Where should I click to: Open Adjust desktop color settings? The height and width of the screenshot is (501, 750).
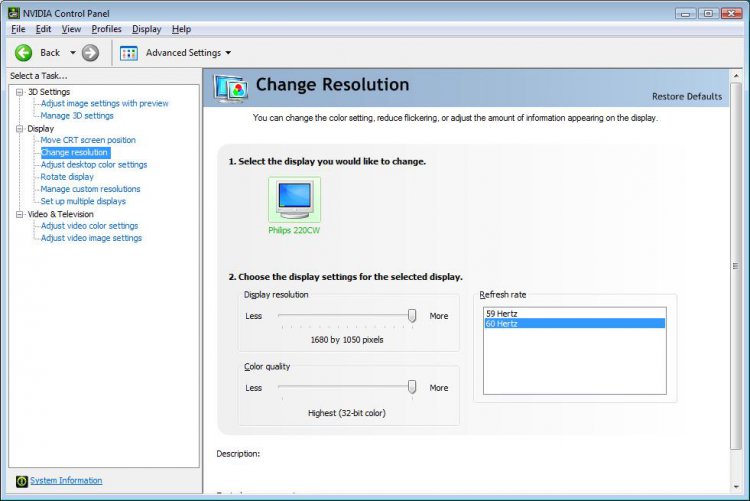coord(94,165)
